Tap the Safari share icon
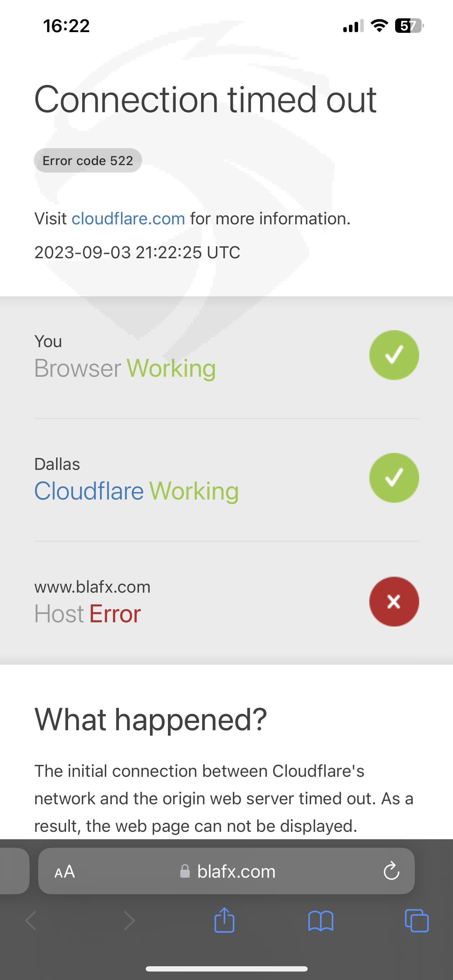453x980 pixels. click(224, 920)
